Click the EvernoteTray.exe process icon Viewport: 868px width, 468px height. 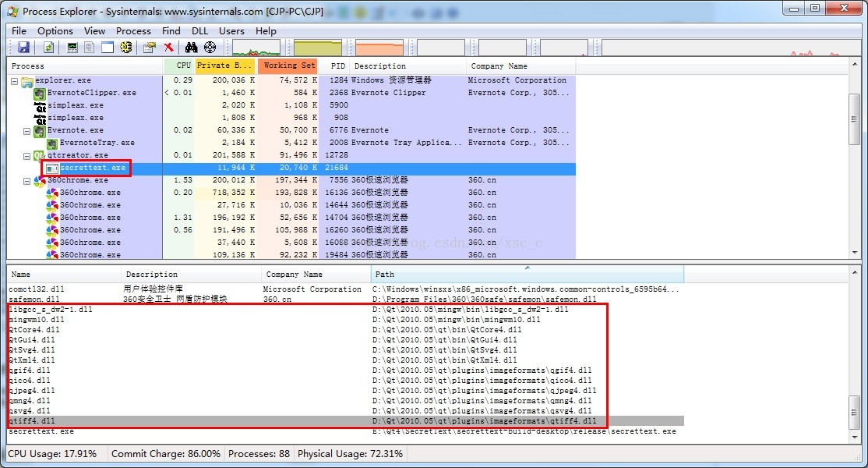pyautogui.click(x=52, y=144)
